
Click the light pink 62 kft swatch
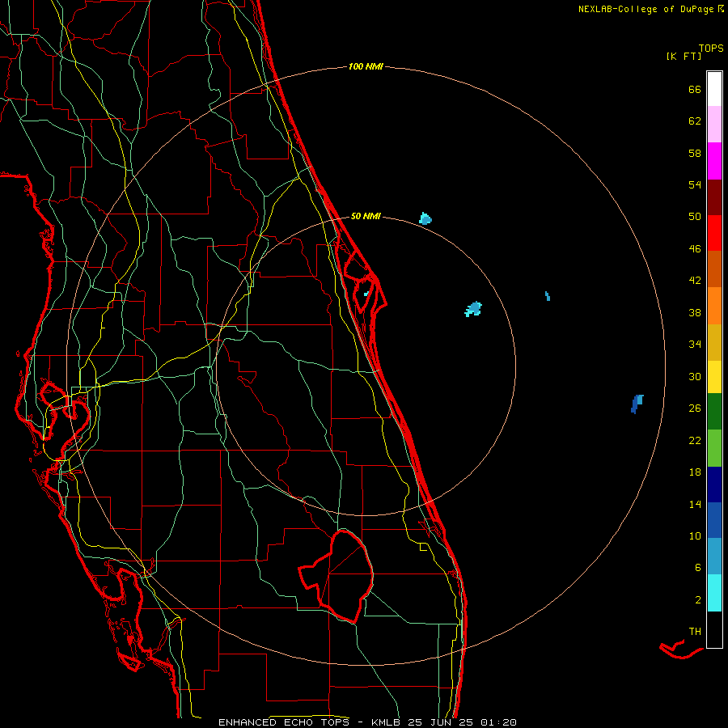(x=714, y=125)
